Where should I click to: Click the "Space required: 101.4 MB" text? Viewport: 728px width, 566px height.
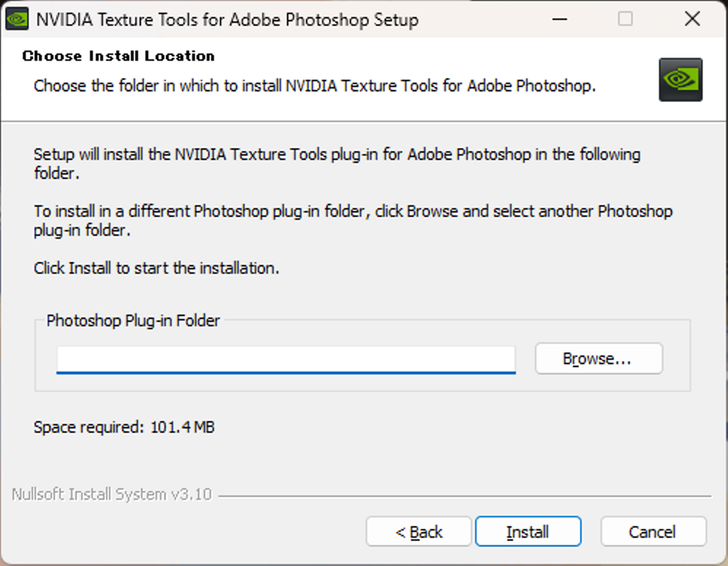124,427
